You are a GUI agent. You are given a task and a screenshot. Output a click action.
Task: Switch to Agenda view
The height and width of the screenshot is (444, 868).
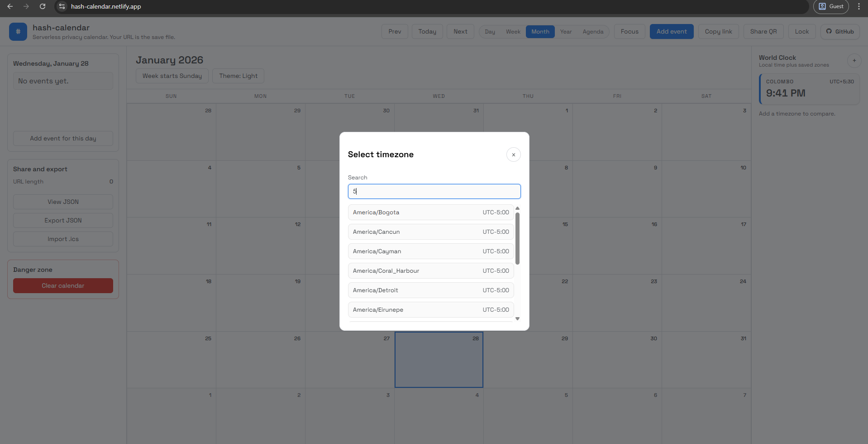tap(593, 32)
